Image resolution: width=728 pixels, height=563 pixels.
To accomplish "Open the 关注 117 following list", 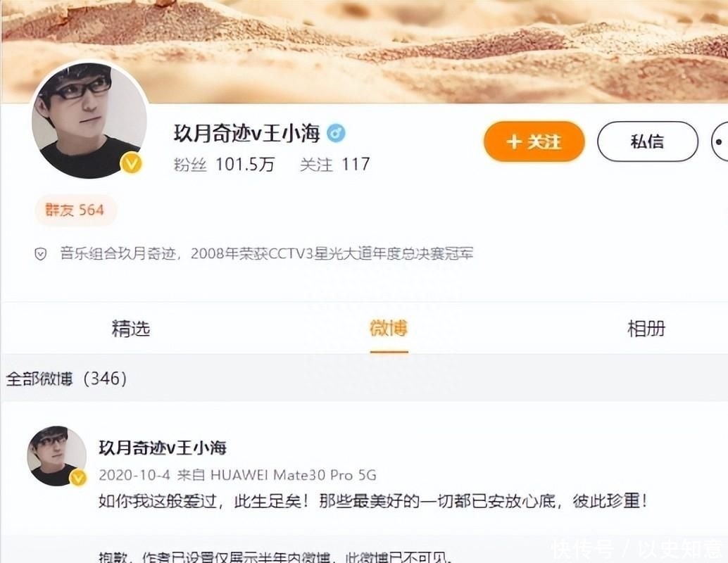I will click(334, 164).
